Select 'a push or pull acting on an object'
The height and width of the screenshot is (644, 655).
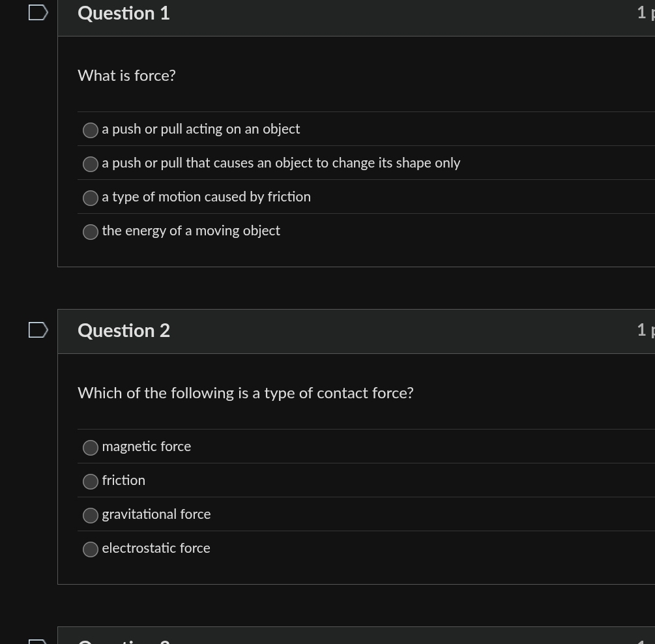pyautogui.click(x=91, y=130)
